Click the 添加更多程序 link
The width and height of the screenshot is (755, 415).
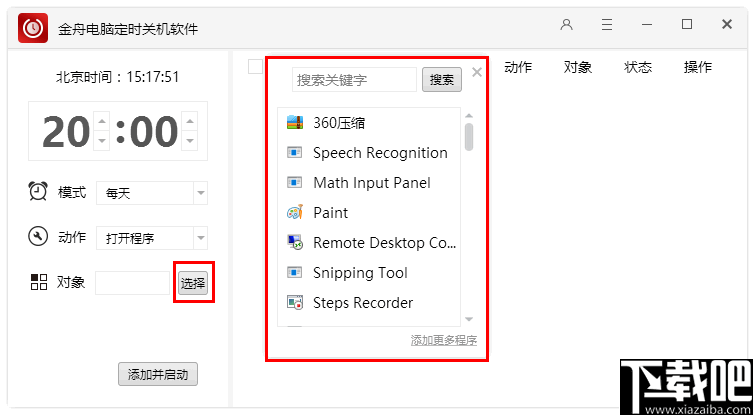tap(443, 340)
